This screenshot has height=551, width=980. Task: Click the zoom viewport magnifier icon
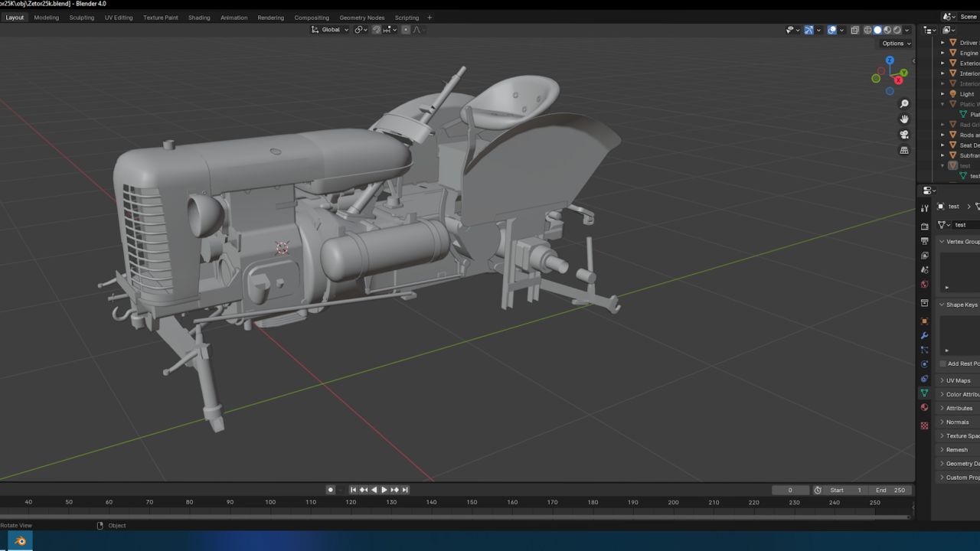coord(904,104)
